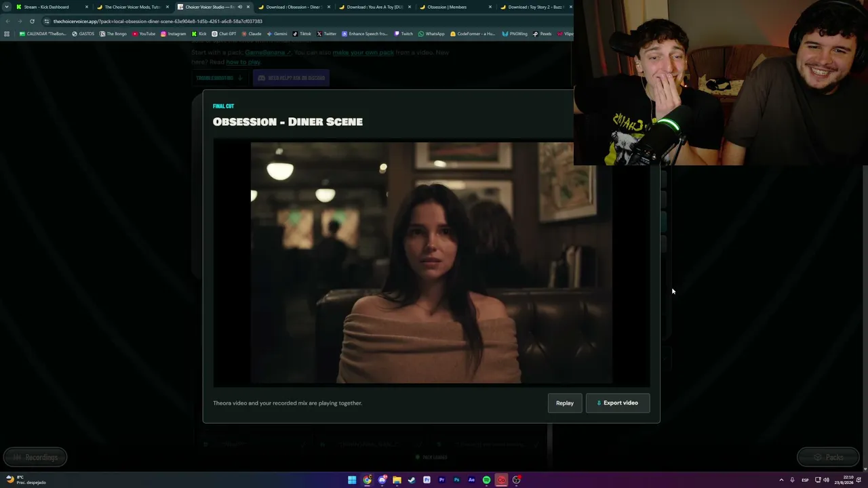Screen dimensions: 868x488
Task: Open the Gemini bookmark
Action: [277, 34]
